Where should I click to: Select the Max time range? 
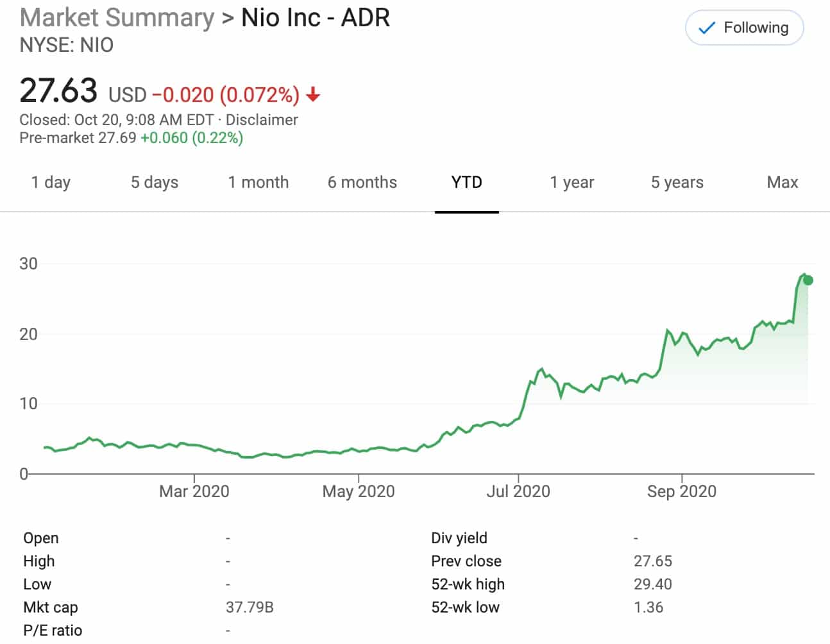[781, 182]
